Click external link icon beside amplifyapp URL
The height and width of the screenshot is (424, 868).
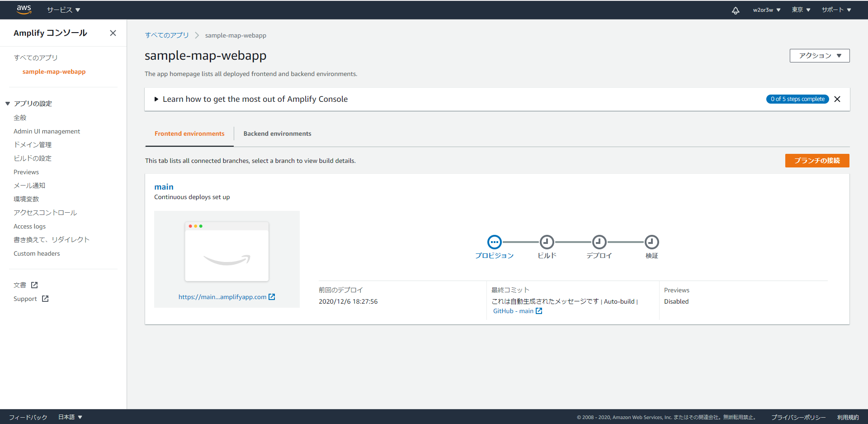(x=272, y=297)
